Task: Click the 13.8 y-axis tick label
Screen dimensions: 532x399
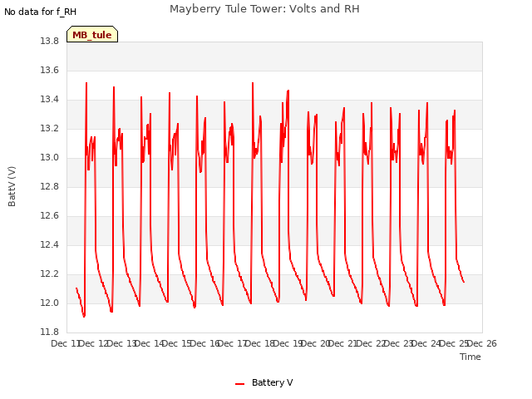Action: point(50,41)
